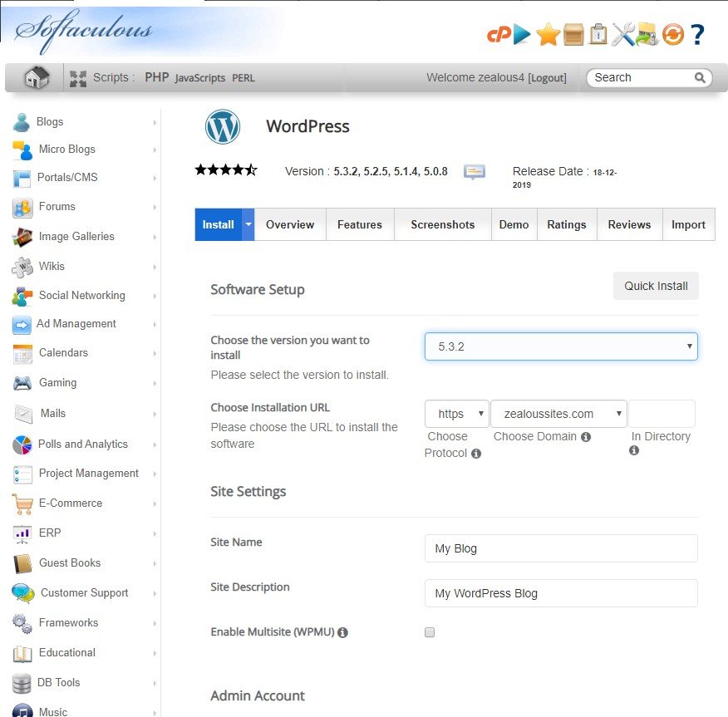Click the Blogs category icon
This screenshot has height=717, width=728.
point(22,122)
